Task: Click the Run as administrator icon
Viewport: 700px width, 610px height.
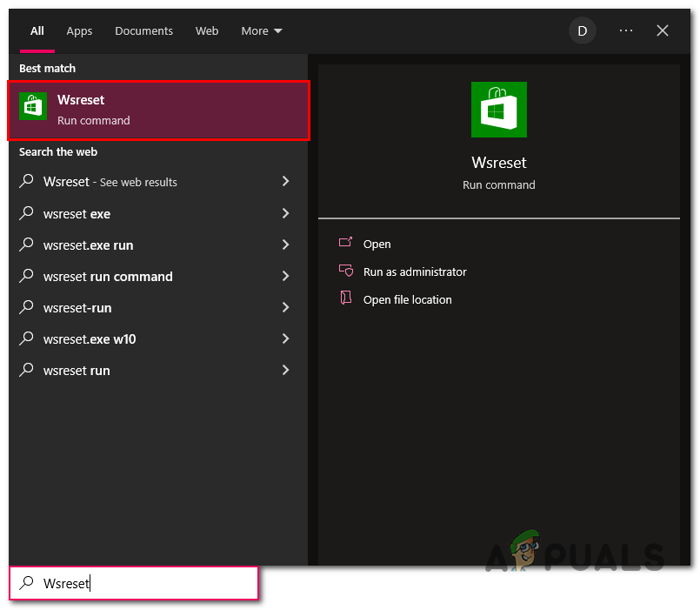Action: [346, 271]
